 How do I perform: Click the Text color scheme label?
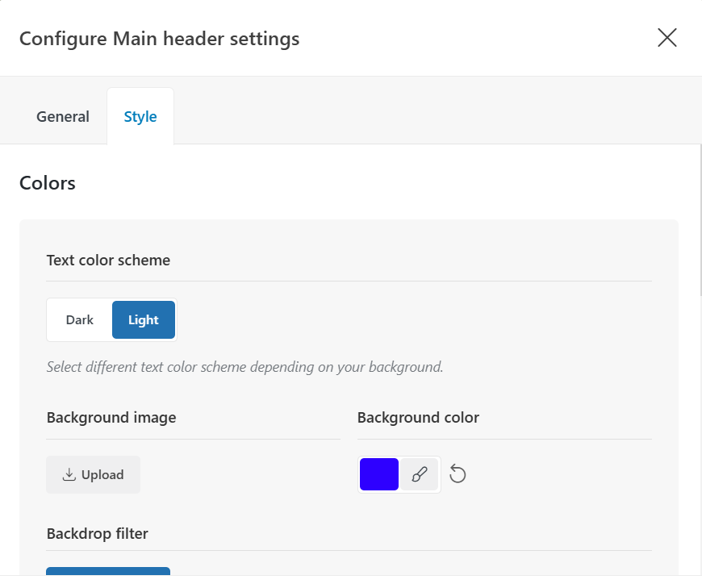[x=108, y=260]
